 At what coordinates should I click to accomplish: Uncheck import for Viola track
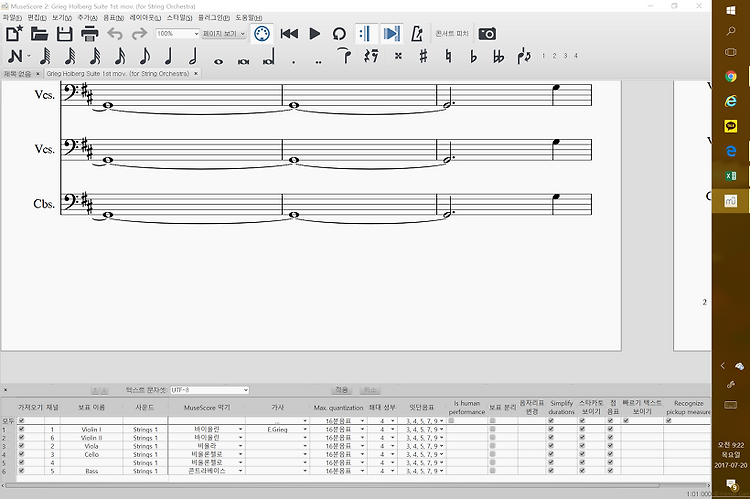coord(21,445)
